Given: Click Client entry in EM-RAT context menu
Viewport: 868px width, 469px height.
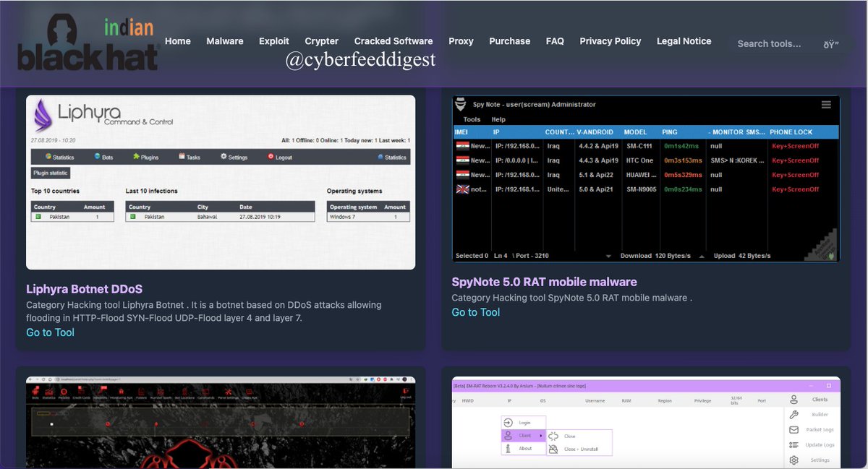Looking at the screenshot, I should click(524, 436).
